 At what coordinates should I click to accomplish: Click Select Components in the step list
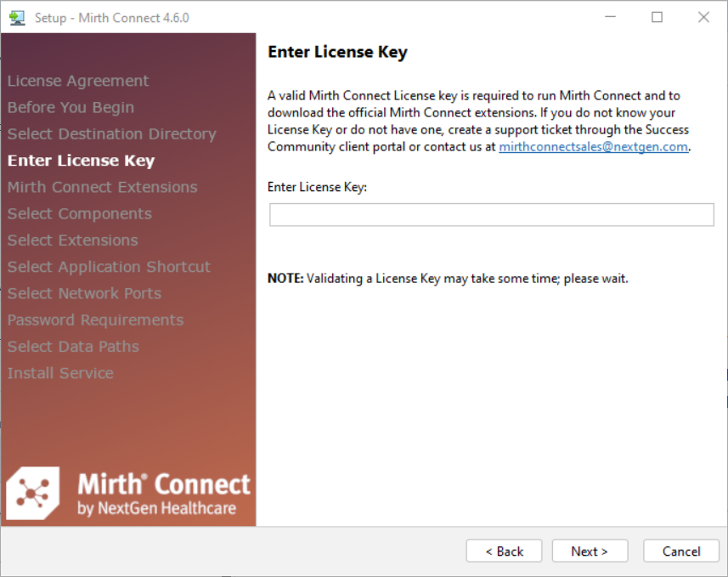[79, 214]
